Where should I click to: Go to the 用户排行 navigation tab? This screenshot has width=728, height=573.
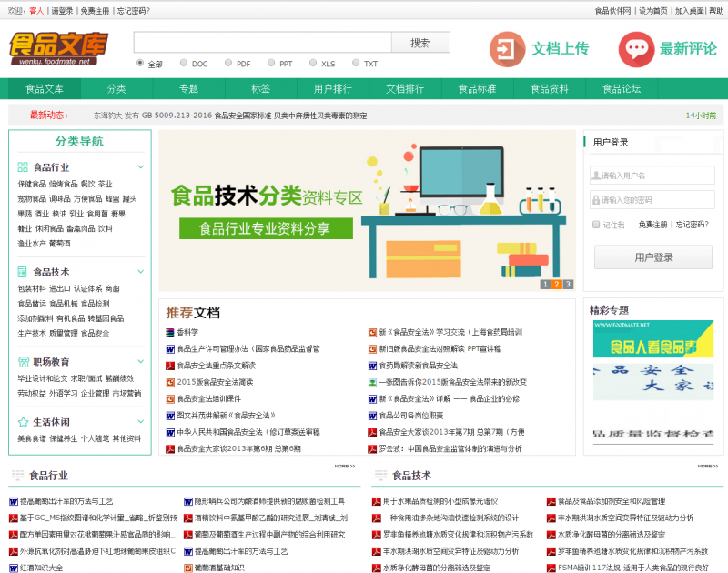[x=333, y=89]
